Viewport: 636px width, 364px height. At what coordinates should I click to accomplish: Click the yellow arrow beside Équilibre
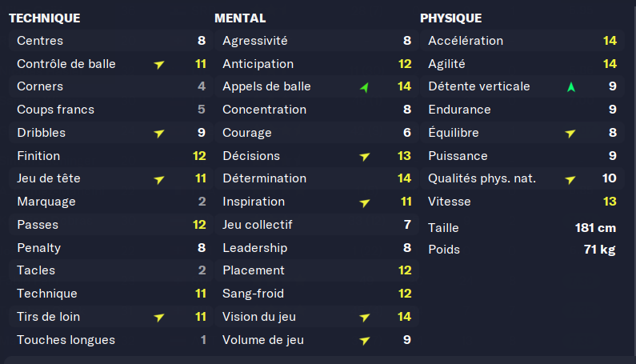(570, 133)
